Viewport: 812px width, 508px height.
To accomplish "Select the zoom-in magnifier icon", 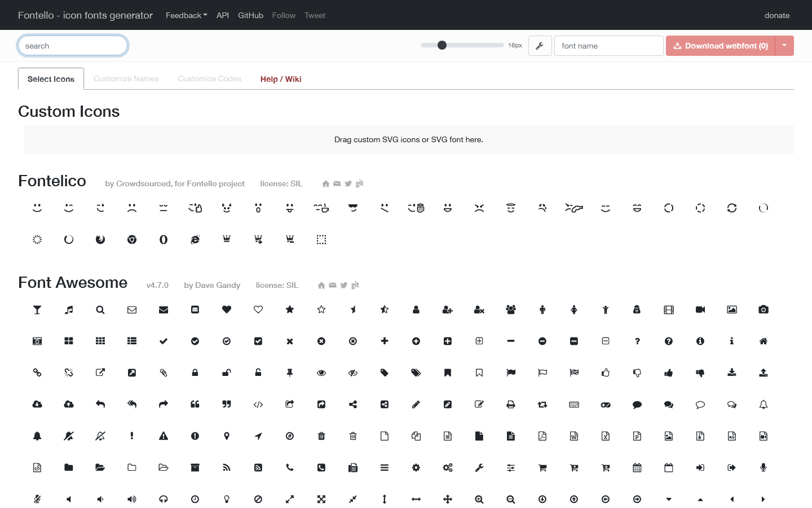I will (479, 499).
